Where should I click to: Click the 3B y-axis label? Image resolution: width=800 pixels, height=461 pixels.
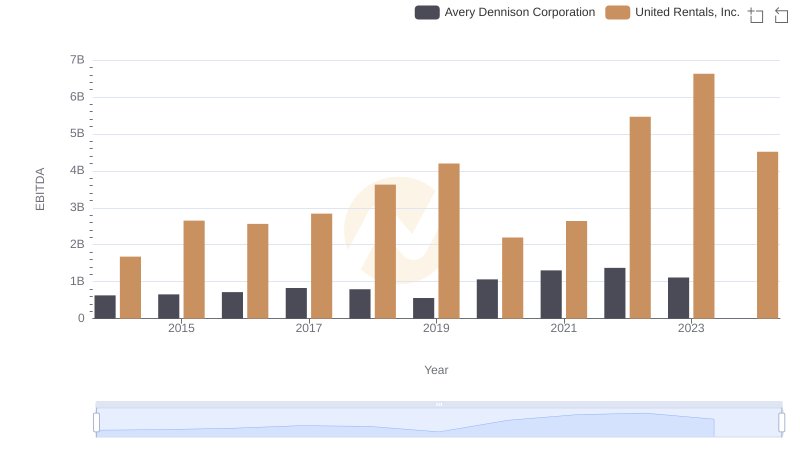(x=77, y=207)
